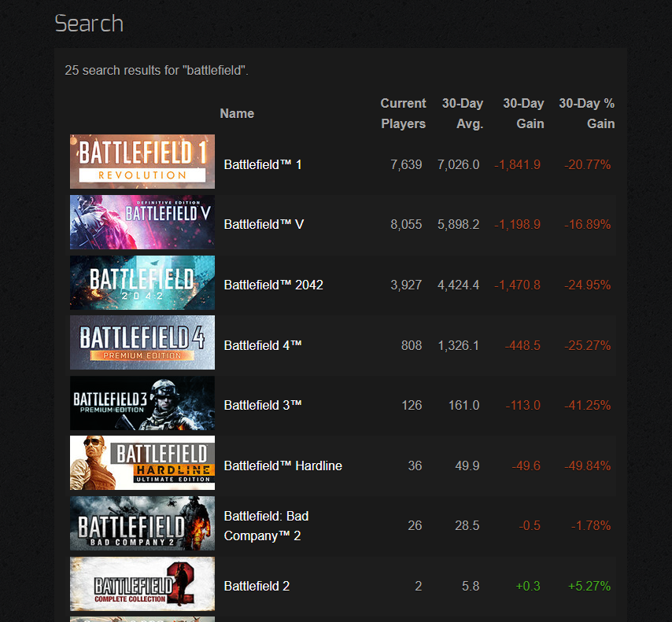Open the Battlefield™ 1 game link
The height and width of the screenshot is (622, 672).
pos(263,164)
